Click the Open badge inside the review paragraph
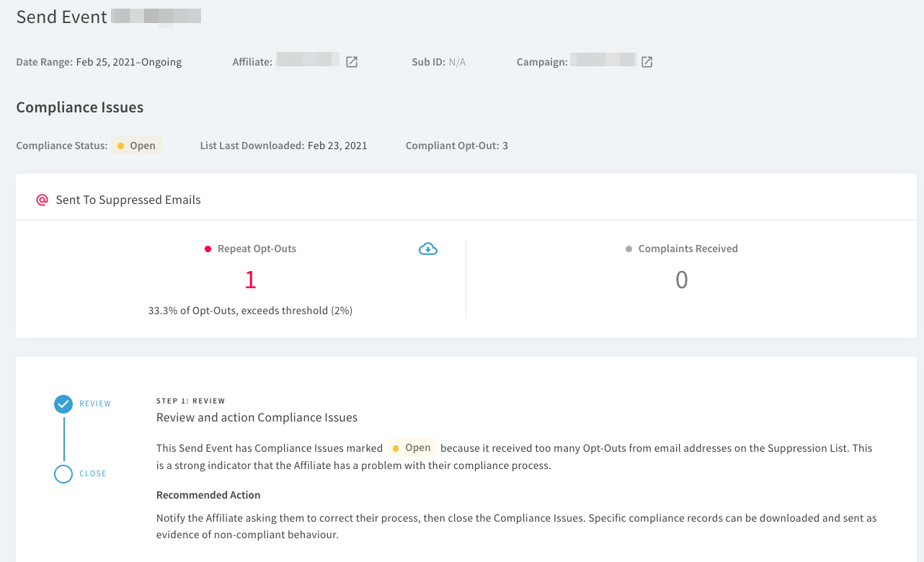This screenshot has width=924, height=562. coord(412,447)
